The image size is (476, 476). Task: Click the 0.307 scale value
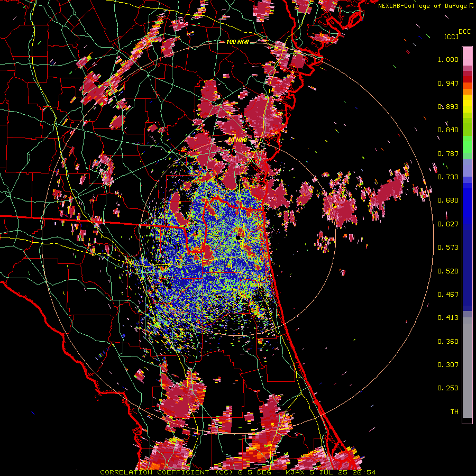(448, 365)
